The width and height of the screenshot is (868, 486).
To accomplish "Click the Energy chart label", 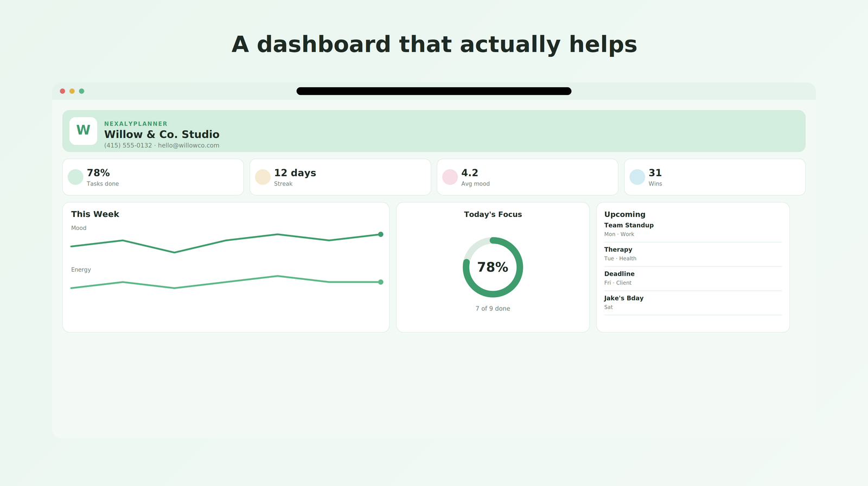I will (x=81, y=270).
